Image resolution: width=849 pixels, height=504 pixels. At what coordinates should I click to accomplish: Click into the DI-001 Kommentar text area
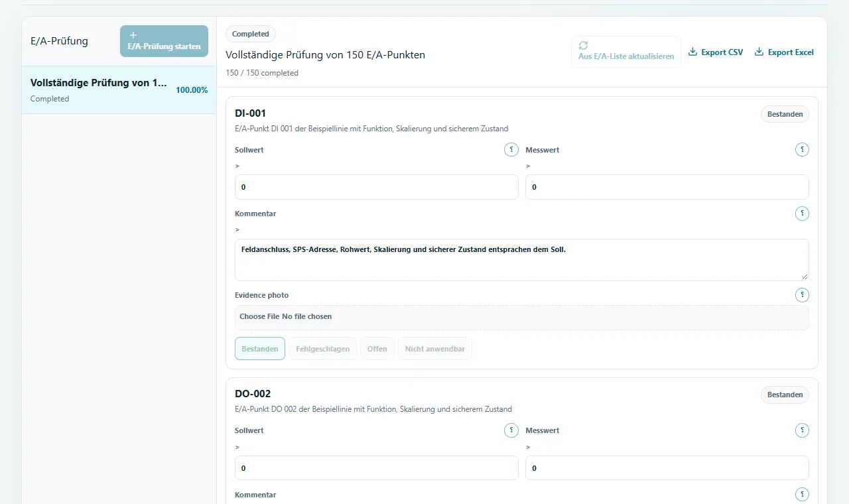[x=522, y=260]
